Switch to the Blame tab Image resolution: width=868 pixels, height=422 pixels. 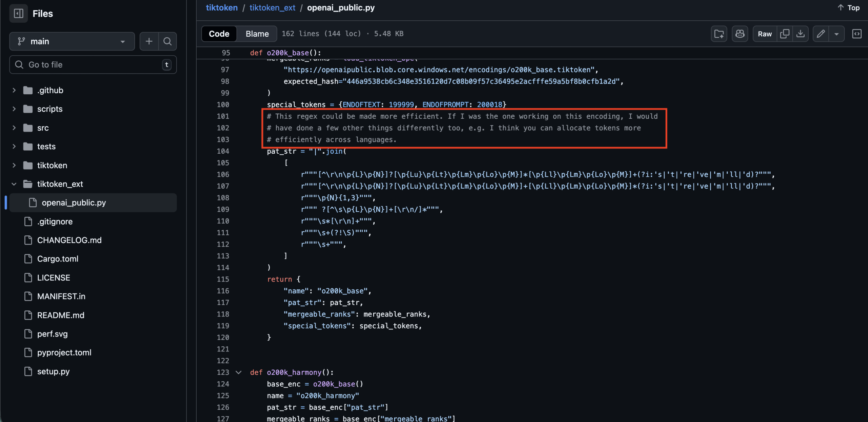tap(257, 34)
